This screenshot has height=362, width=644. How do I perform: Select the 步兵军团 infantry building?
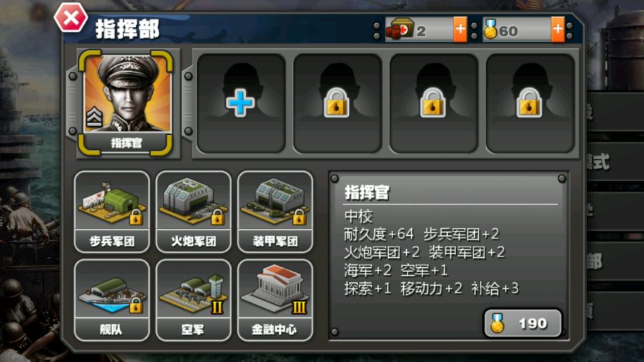click(112, 212)
